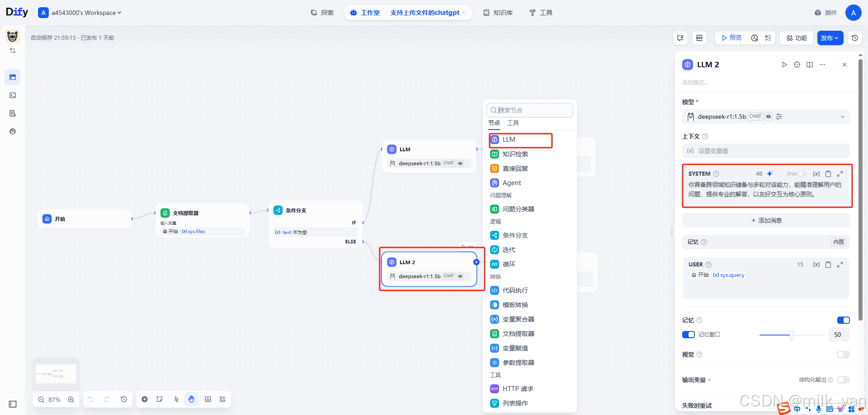Image resolution: width=868 pixels, height=415 pixels.
Task: Open the API access icon in sidebar
Action: click(x=13, y=95)
